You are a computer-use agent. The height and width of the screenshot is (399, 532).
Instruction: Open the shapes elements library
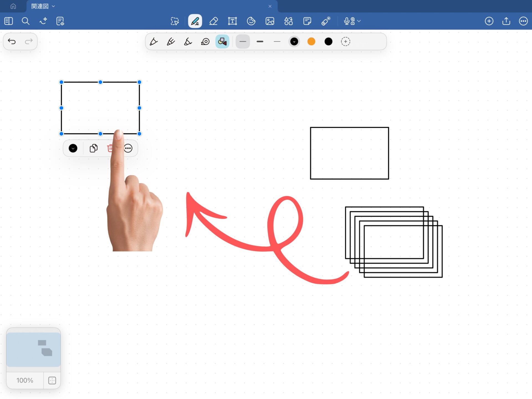pyautogui.click(x=288, y=21)
